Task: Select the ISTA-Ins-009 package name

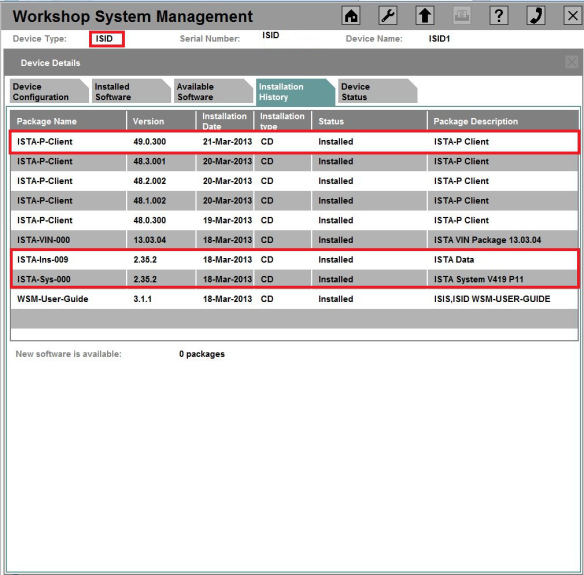Action: pyautogui.click(x=42, y=260)
